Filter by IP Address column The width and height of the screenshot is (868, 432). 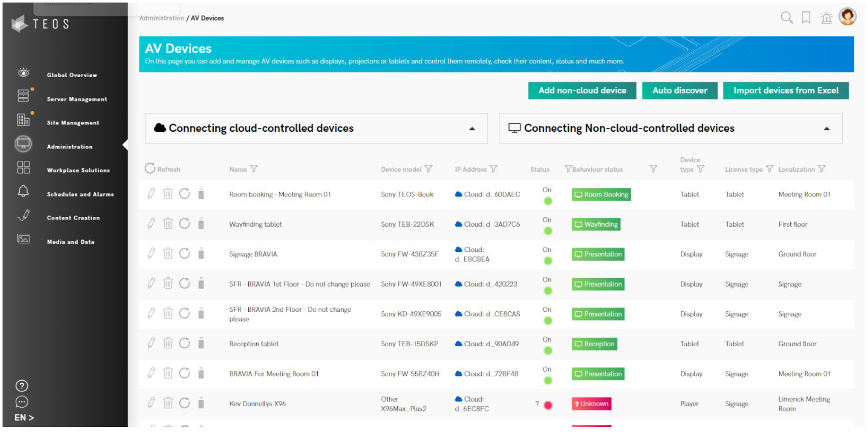[493, 169]
